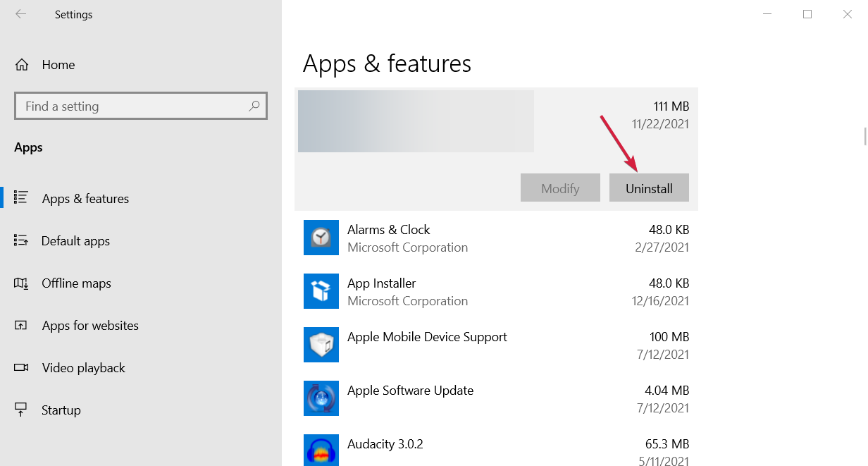Viewport: 868px width, 466px height.
Task: Click the Audacity headphones icon
Action: pyautogui.click(x=321, y=450)
